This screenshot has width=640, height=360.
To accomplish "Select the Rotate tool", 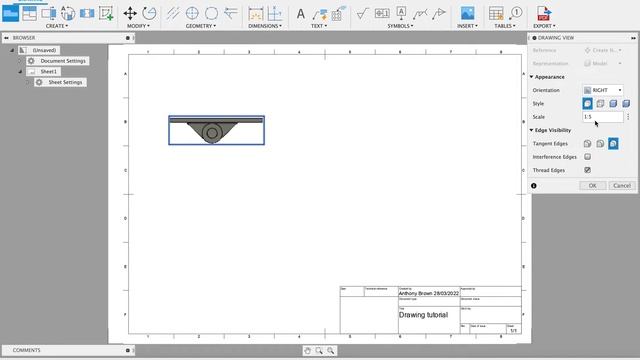I will [149, 13].
